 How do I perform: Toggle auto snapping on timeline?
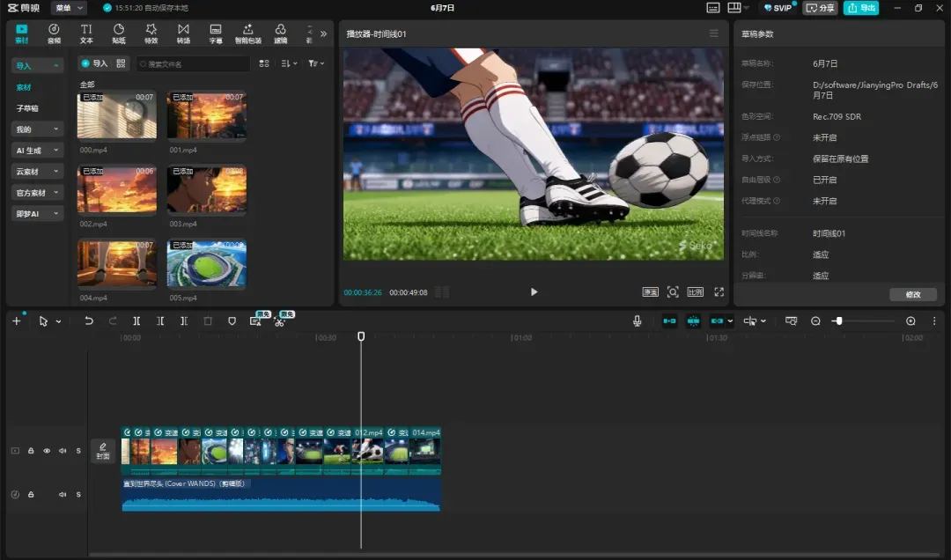pos(693,321)
